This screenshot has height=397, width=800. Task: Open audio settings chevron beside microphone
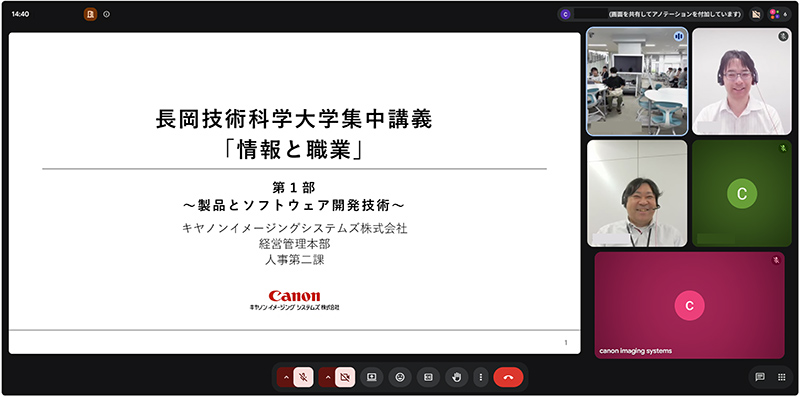(x=286, y=378)
